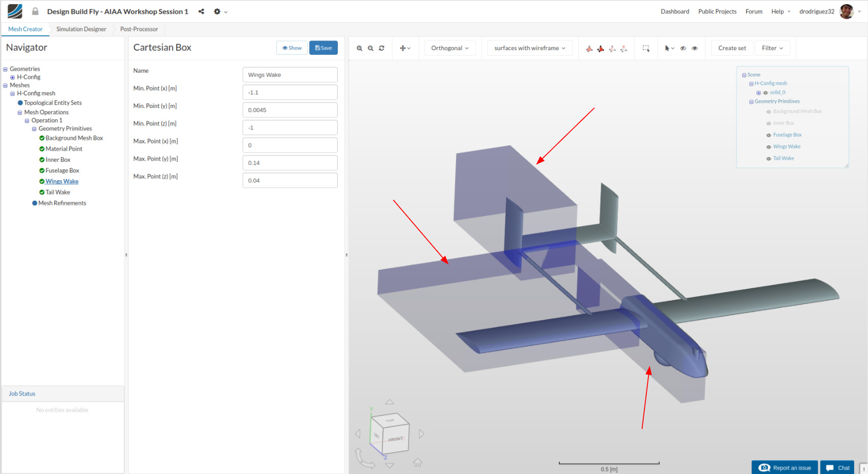Screen dimensions: 868x474
Task: Open the surfaces with wireframe dropdown
Action: tap(530, 48)
